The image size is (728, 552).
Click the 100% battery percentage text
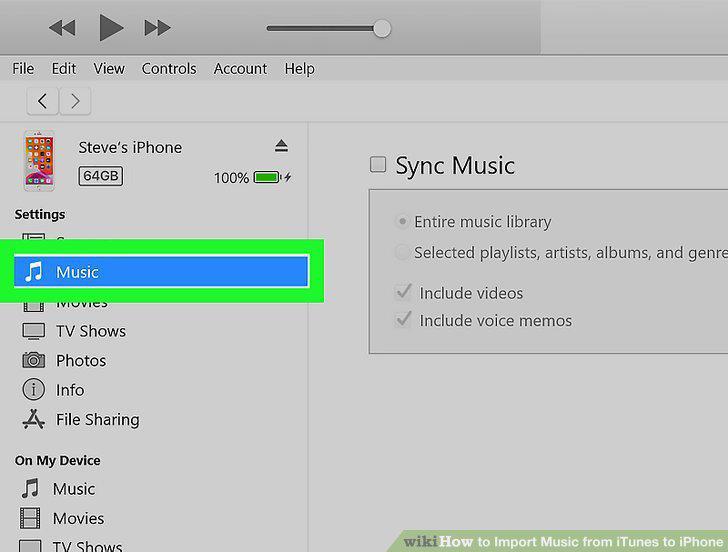231,178
